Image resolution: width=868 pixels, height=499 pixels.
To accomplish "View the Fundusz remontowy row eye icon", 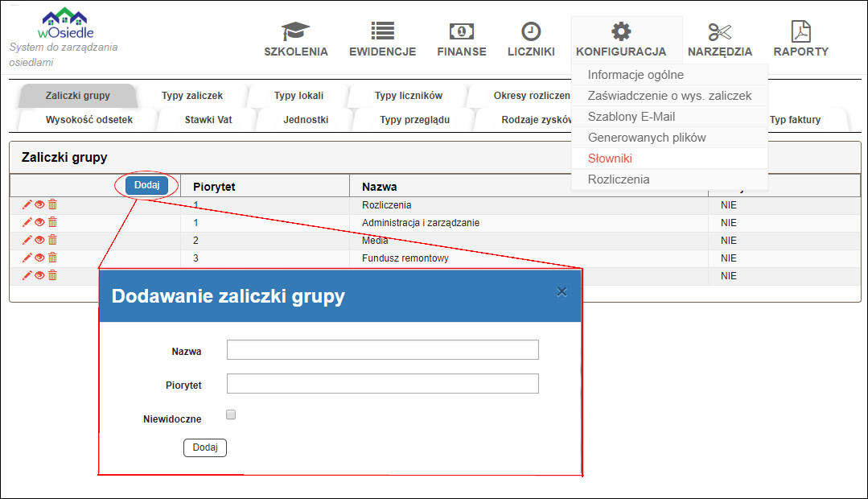I will 39,258.
